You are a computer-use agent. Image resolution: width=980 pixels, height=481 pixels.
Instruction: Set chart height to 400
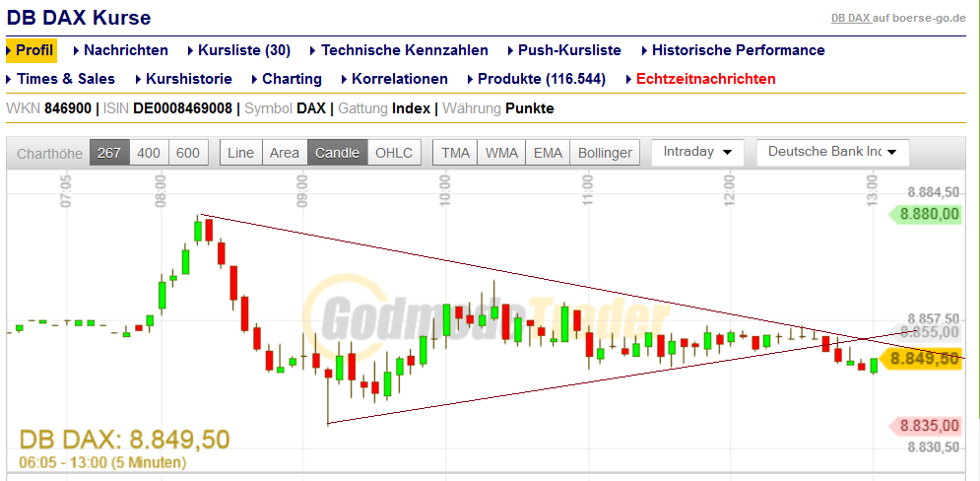click(149, 153)
